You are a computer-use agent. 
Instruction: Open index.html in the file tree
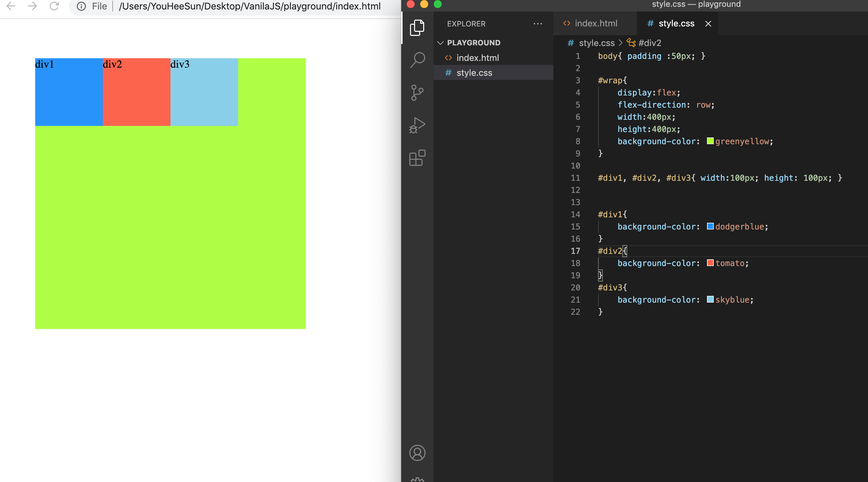point(477,58)
